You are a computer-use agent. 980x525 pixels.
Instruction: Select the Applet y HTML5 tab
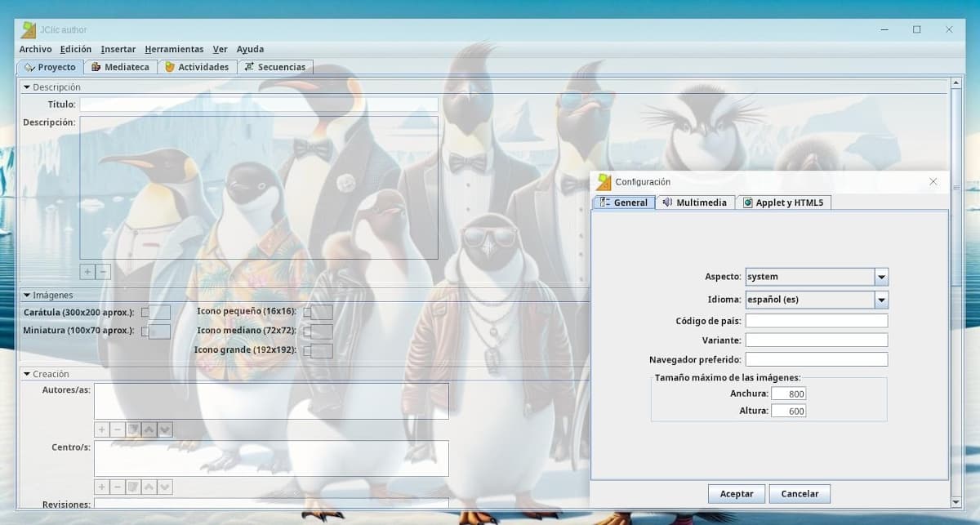(x=783, y=202)
